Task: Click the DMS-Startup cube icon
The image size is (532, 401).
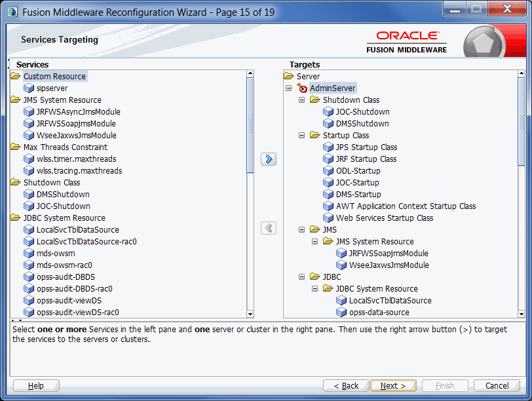Action: 328,195
